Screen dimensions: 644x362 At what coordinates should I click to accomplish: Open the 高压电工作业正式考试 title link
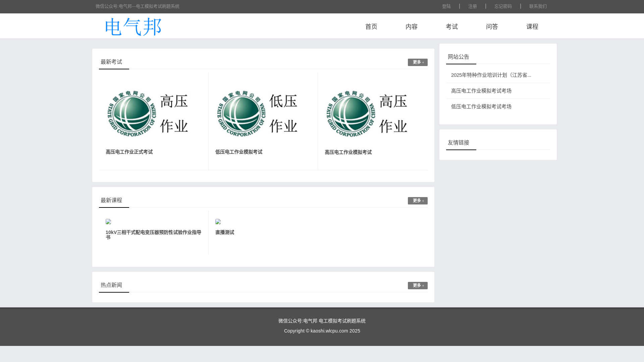(129, 152)
